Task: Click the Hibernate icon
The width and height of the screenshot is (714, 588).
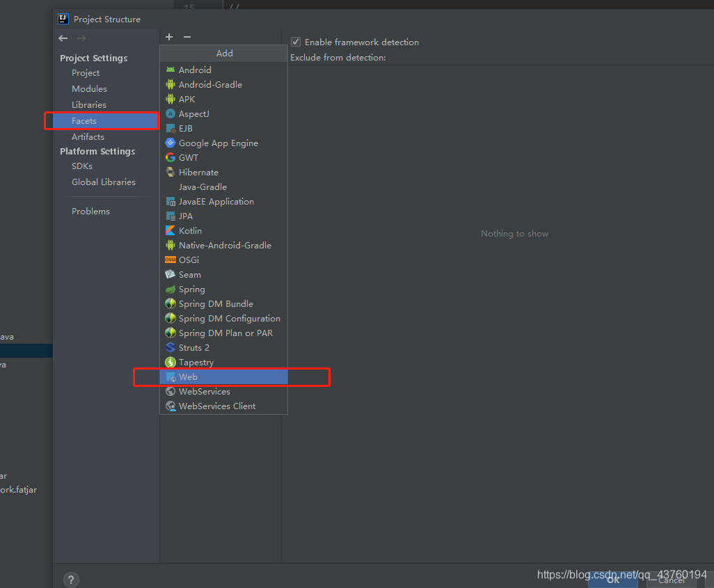Action: pos(170,172)
